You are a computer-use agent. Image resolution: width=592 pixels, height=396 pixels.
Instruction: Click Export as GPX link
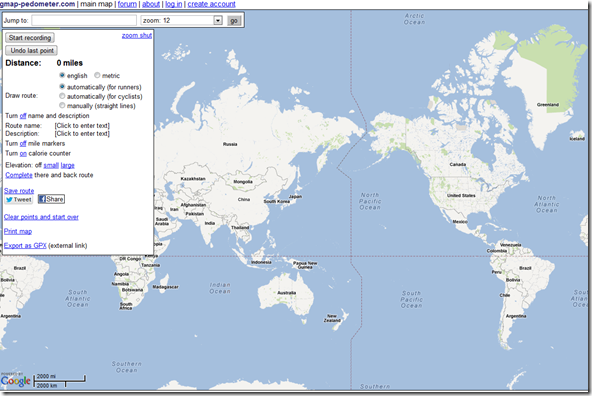coord(25,245)
